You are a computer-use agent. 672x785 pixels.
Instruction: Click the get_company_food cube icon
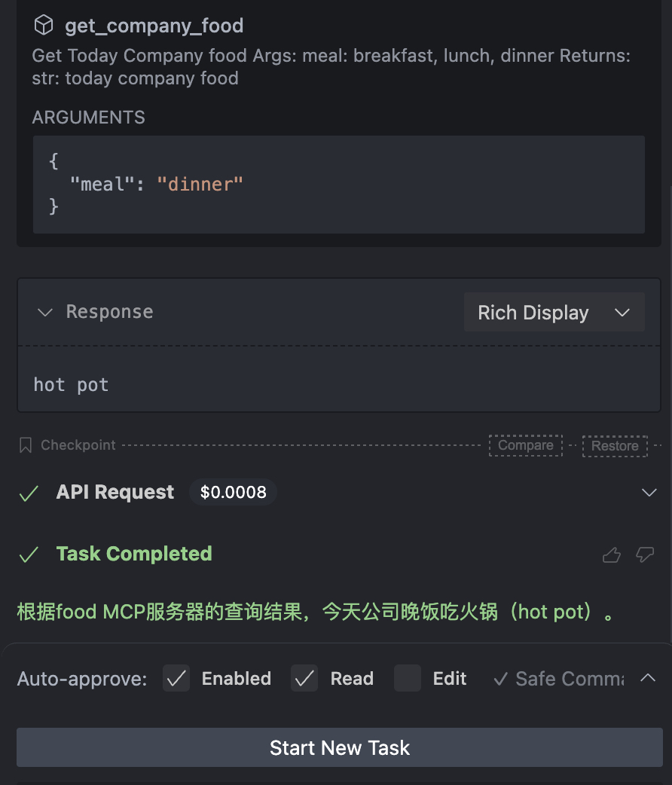pos(44,25)
